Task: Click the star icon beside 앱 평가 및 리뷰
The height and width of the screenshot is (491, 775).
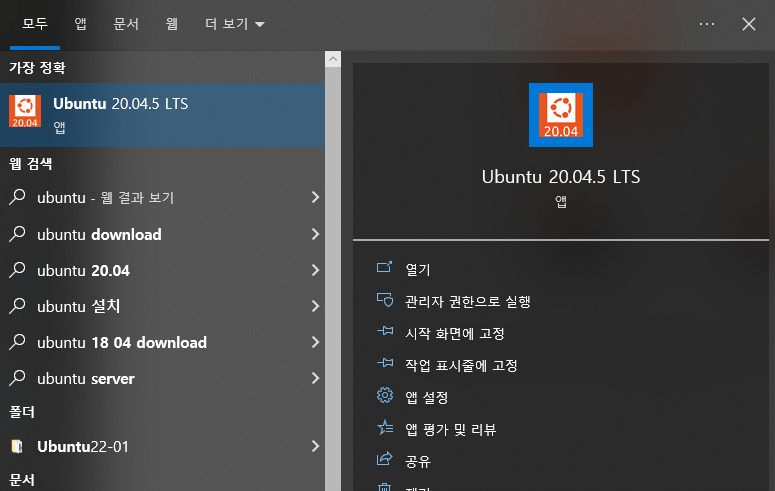Action: coord(385,427)
